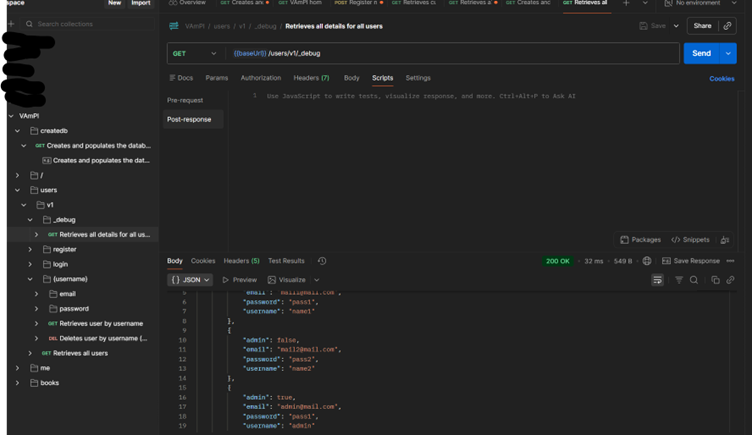Screen dimensions: 752x435
Task: Collapse the createdb folder
Action: (17, 131)
